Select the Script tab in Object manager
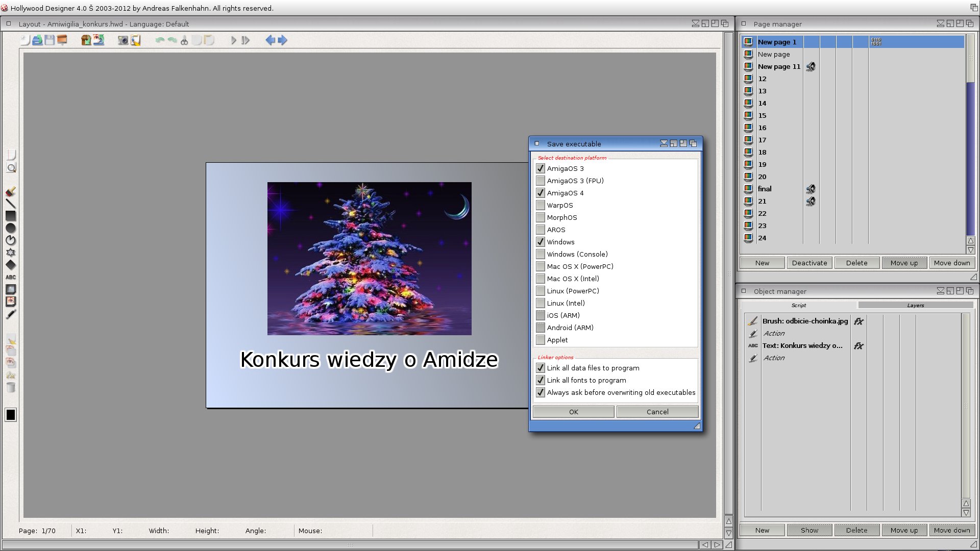The image size is (980, 551). (x=799, y=305)
